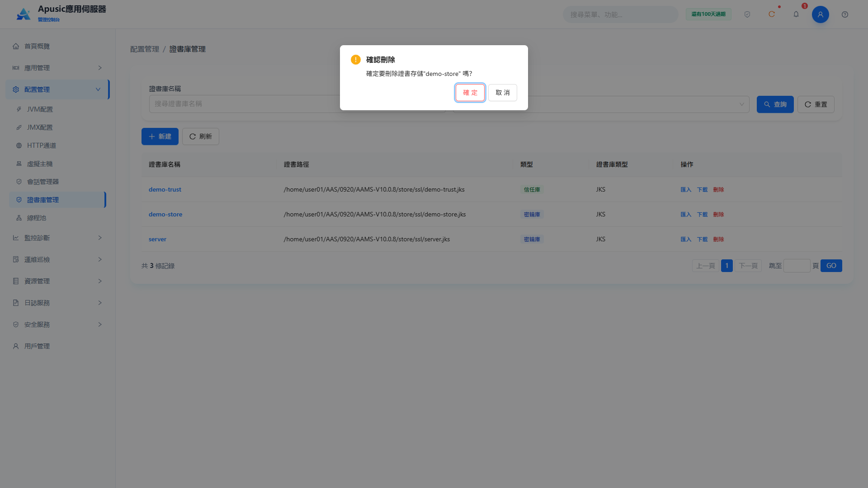868x488 pixels.
Task: Open the type filter dropdown arrow
Action: [742, 104]
